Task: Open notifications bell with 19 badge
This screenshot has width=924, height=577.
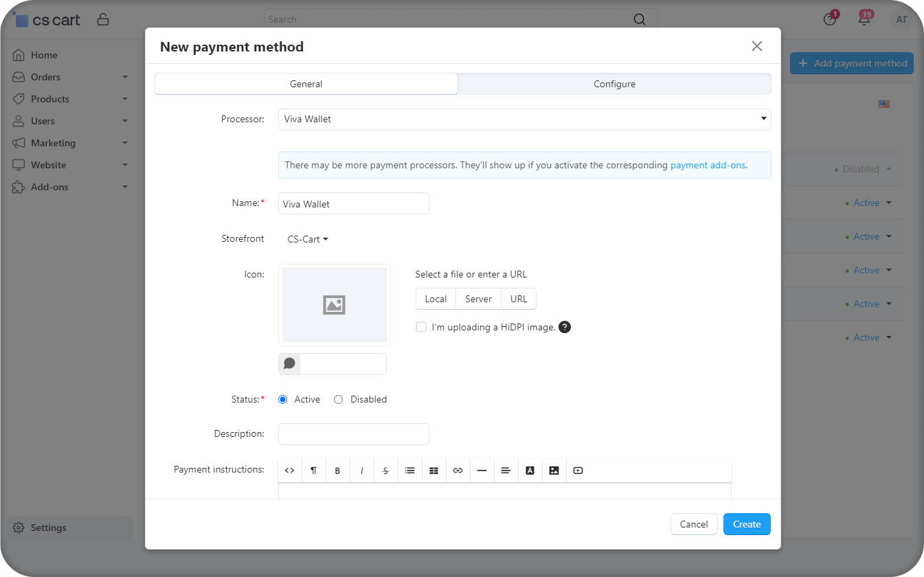Action: click(864, 19)
